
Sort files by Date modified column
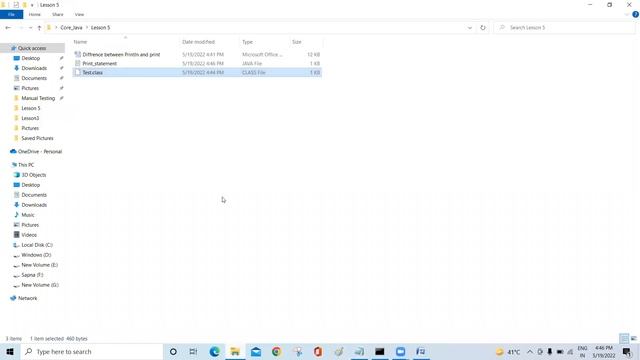coord(198,42)
